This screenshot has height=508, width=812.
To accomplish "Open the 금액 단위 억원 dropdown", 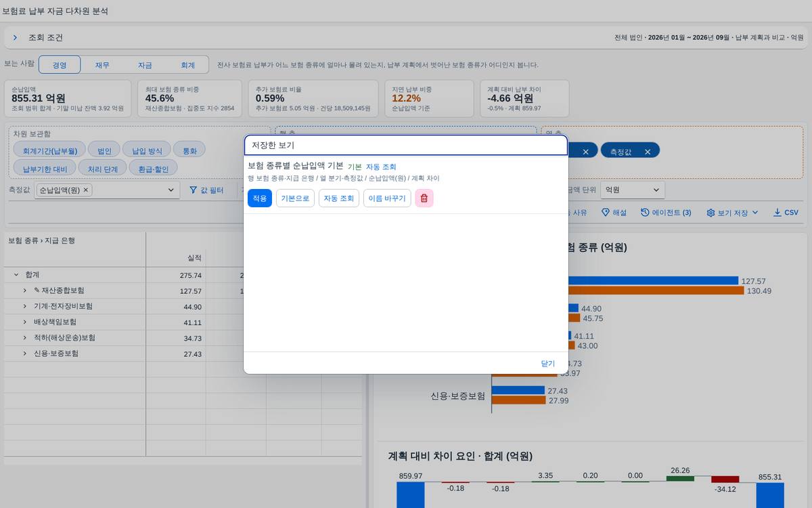I will pos(633,190).
